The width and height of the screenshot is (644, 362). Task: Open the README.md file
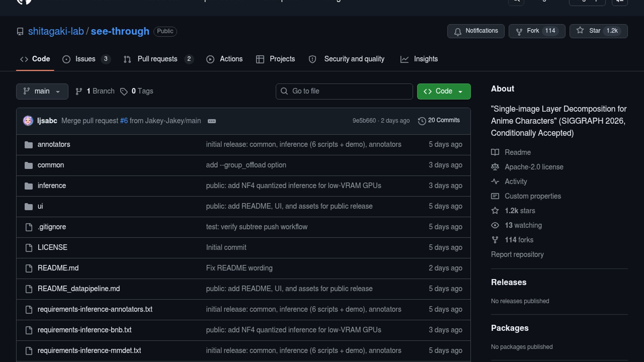point(58,268)
